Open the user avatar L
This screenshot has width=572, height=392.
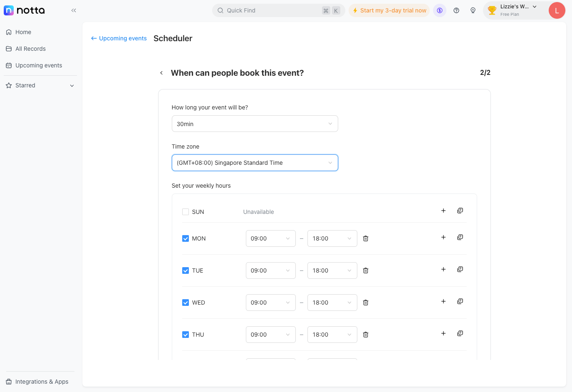coord(557,10)
